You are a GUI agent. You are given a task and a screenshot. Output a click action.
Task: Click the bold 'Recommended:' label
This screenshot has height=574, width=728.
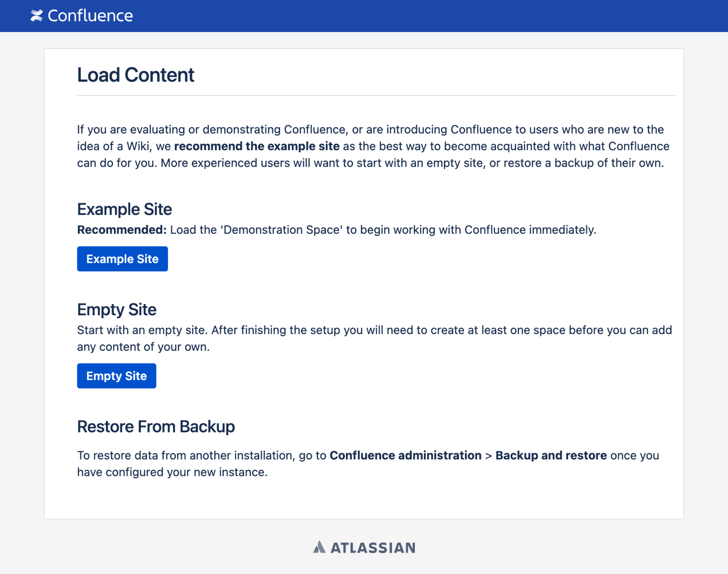pyautogui.click(x=122, y=230)
